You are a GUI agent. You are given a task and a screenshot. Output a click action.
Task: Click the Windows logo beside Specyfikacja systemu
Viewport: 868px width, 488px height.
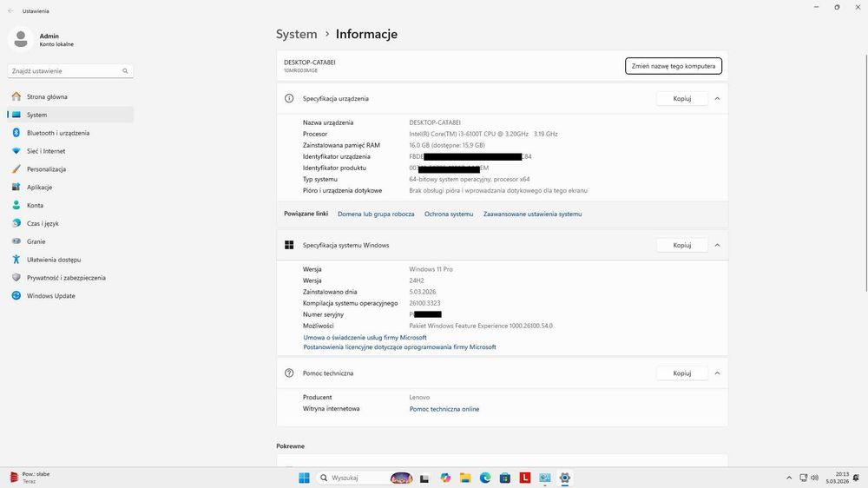289,245
